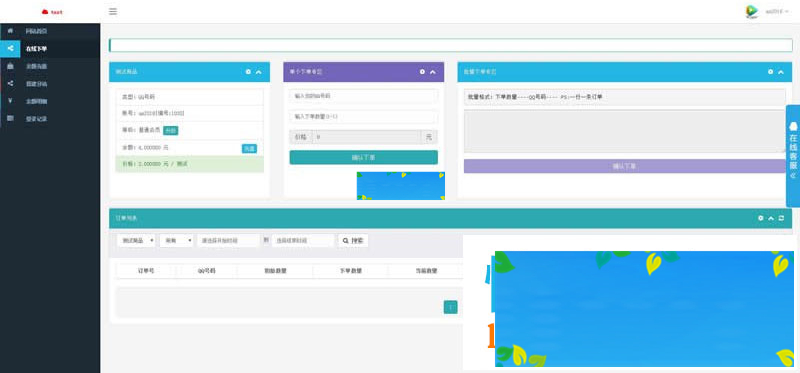This screenshot has width=800, height=373.
Task: Click the 价格 field showing 0
Action: (x=366, y=137)
